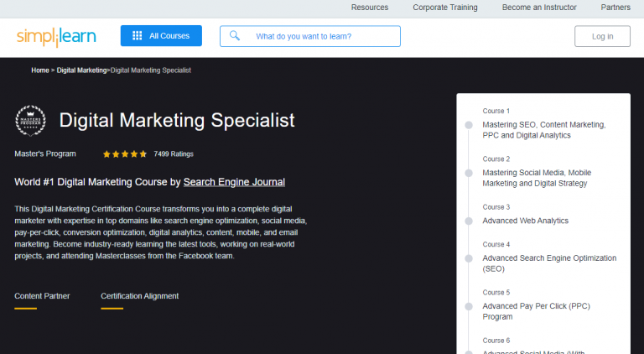644x354 pixels.
Task: Open Search Engine Journal link
Action: click(234, 182)
